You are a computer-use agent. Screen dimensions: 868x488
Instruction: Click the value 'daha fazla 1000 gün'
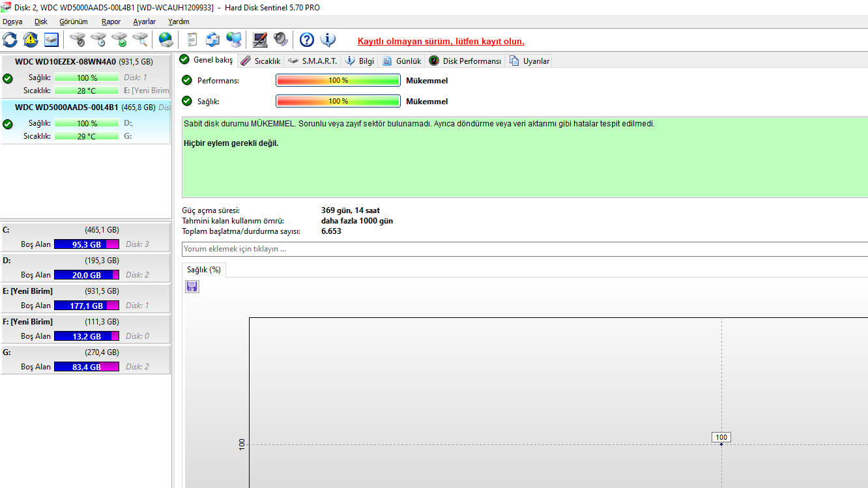click(357, 221)
